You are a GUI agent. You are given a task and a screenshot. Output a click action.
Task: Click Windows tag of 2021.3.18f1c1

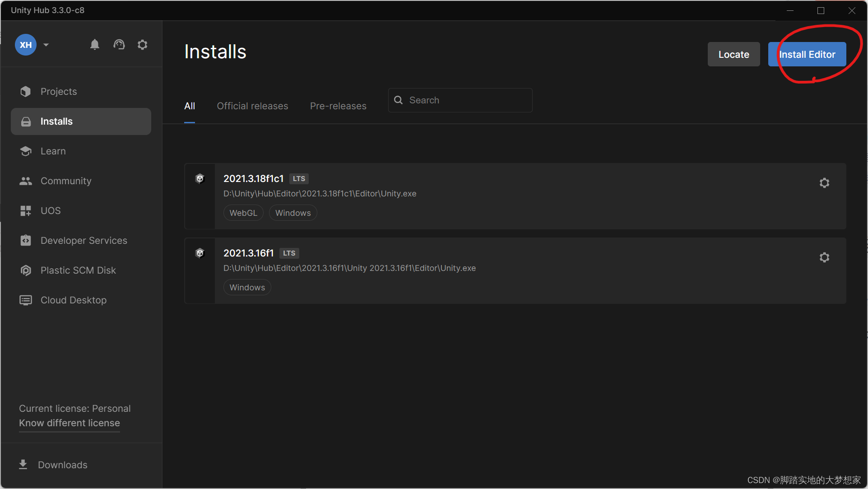click(x=293, y=213)
